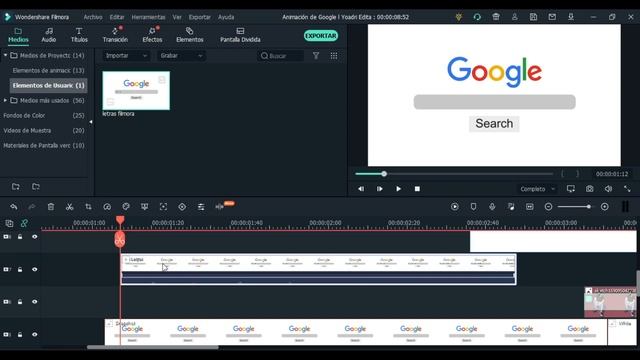640x360 pixels.
Task: Click the Zoom out minus on timeline
Action: tap(549, 207)
